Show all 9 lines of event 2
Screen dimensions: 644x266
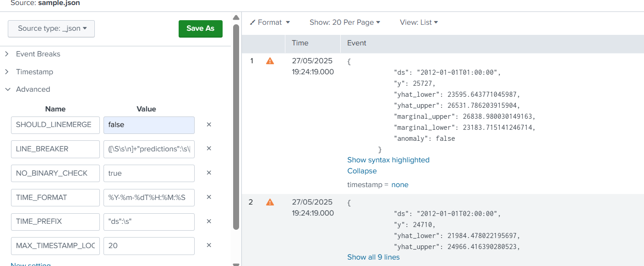373,257
